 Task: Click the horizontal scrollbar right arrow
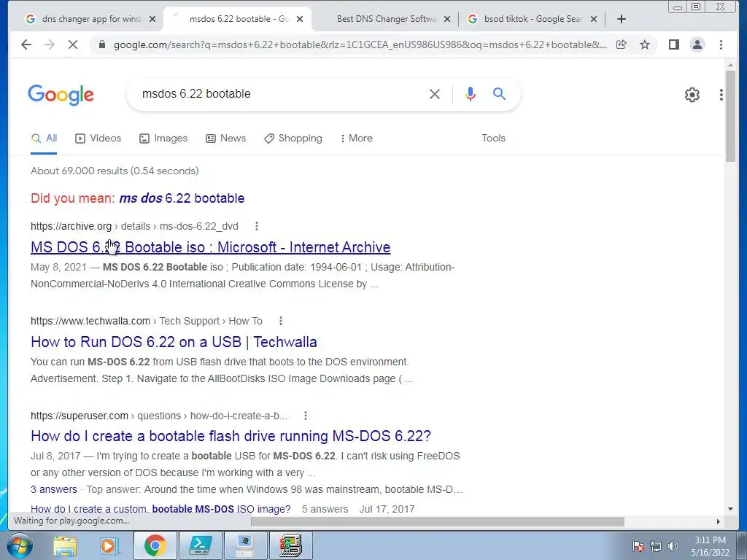(719, 522)
